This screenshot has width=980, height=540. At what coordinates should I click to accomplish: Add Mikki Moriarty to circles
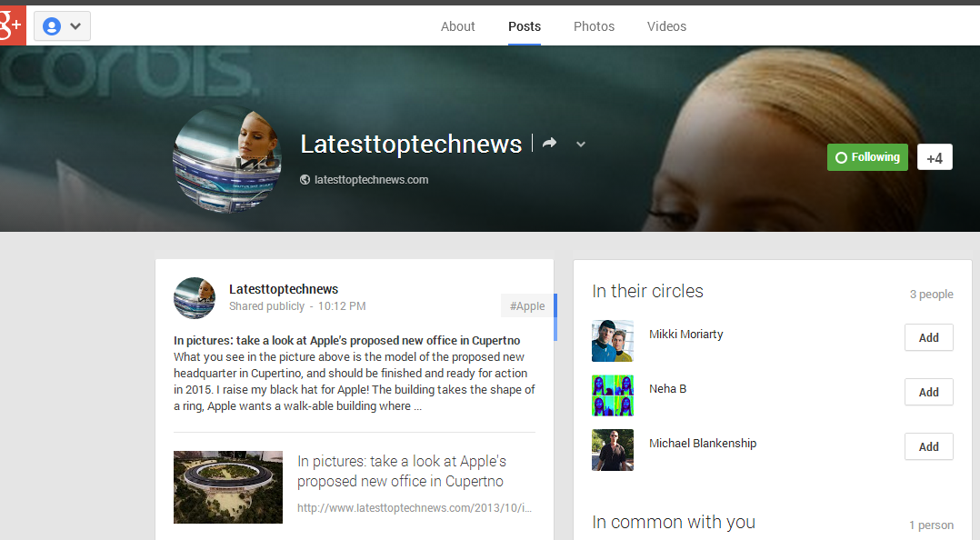[x=929, y=337]
